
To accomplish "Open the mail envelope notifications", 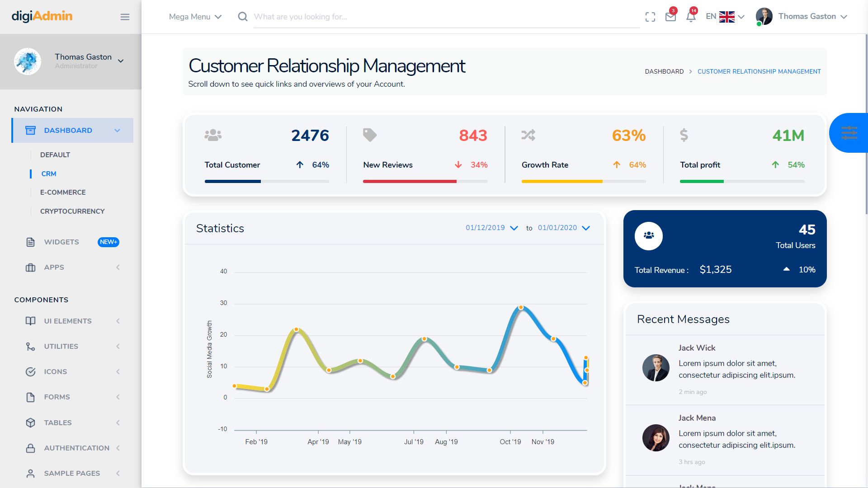I will pyautogui.click(x=670, y=17).
